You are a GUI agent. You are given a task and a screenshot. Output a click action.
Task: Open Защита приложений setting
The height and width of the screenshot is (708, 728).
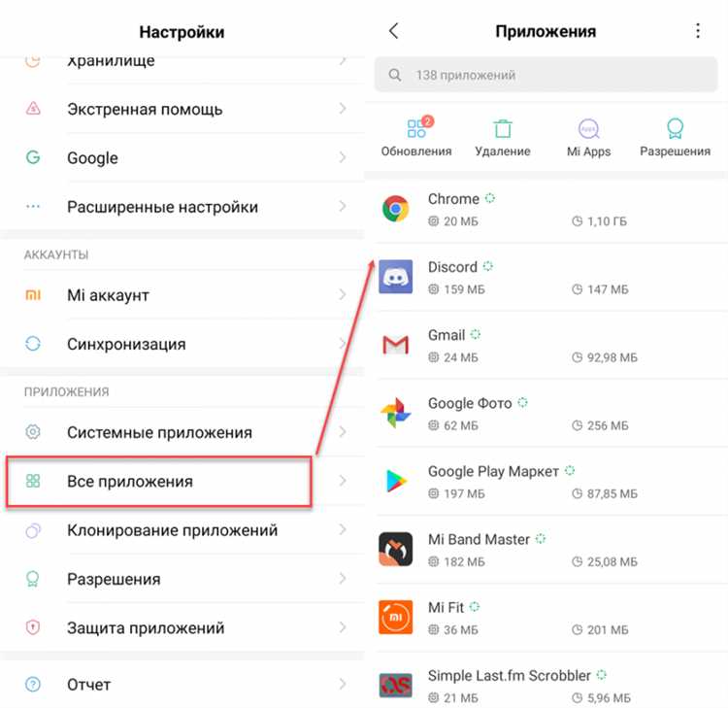182,627
